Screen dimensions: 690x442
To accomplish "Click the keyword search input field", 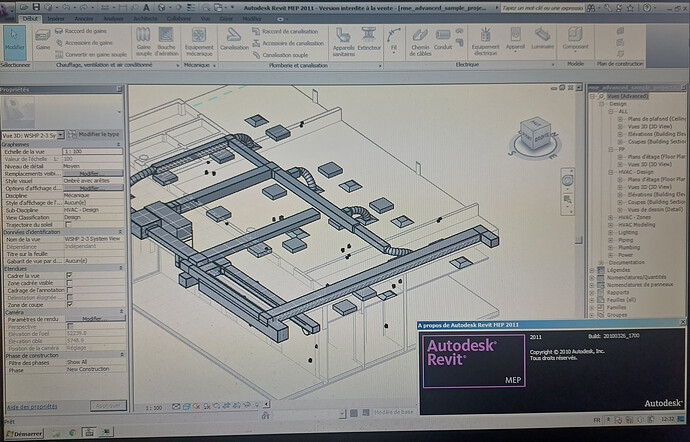I will point(542,8).
